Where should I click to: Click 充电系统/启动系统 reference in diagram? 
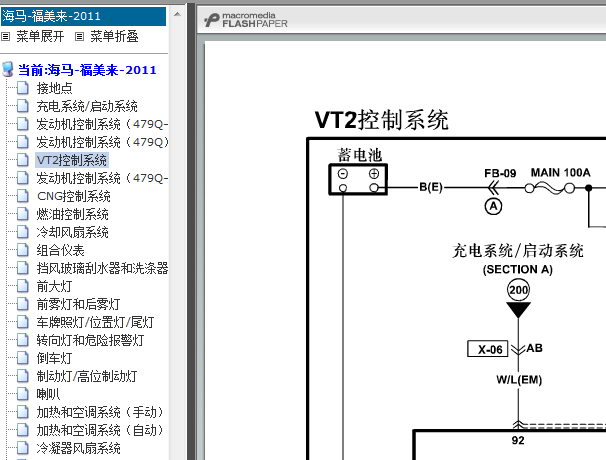(x=518, y=250)
